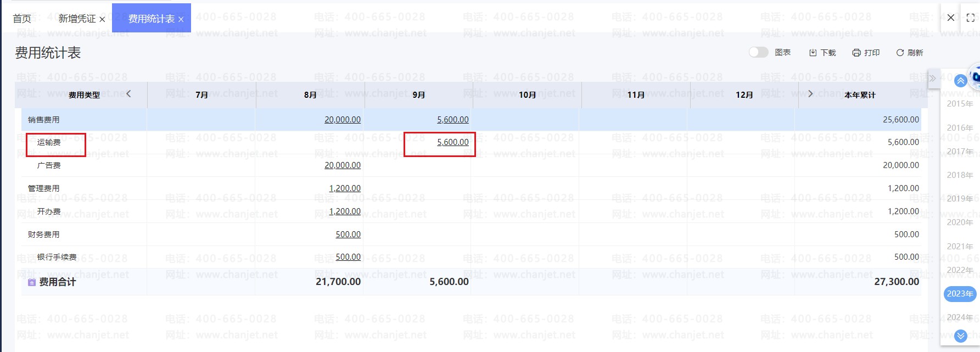This screenshot has width=980, height=352.
Task: Show earlier months with left chevron
Action: point(128,94)
